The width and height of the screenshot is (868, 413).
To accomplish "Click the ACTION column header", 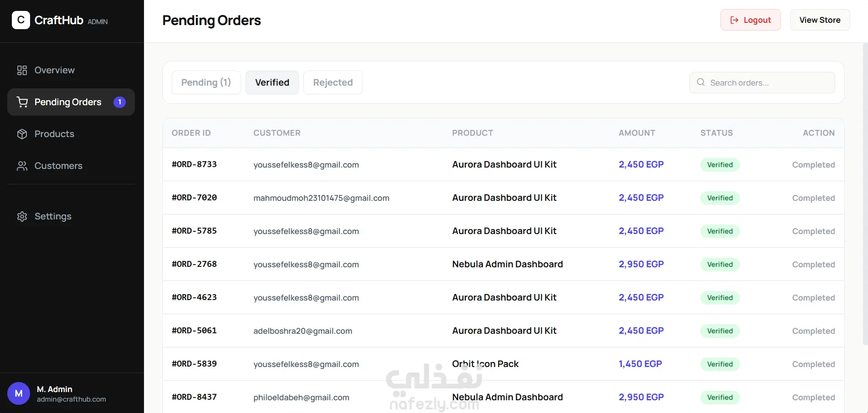I will pos(819,133).
